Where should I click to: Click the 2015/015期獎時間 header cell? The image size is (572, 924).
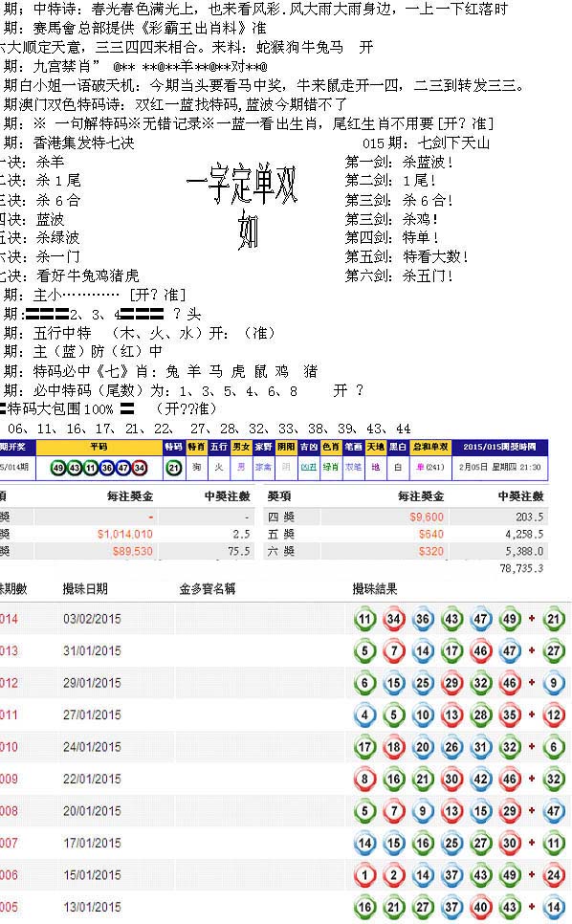499,448
